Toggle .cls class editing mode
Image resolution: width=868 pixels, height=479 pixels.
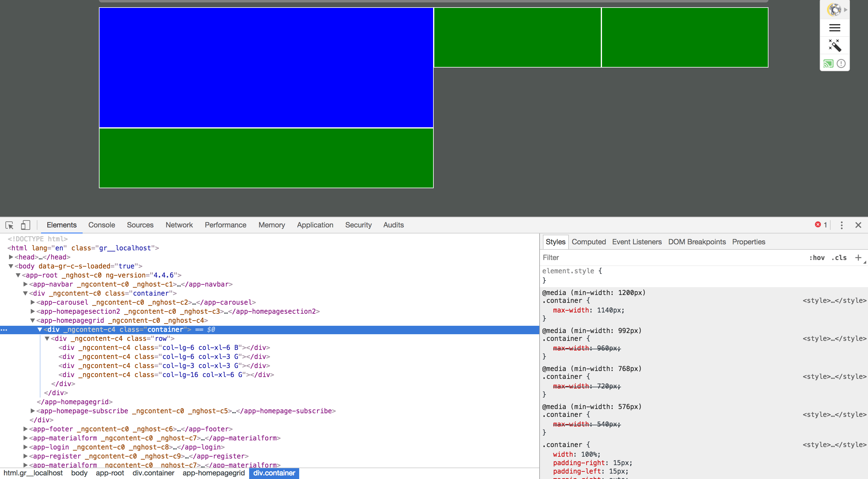839,258
